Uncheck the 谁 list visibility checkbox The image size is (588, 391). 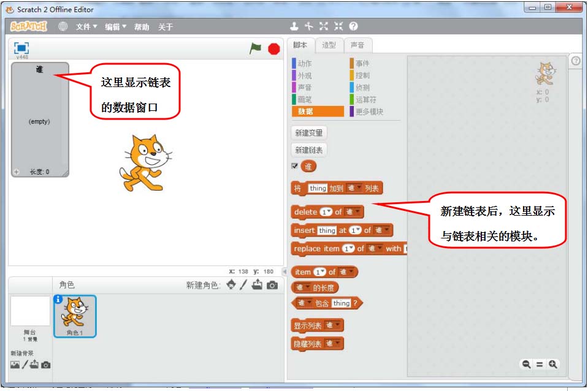(295, 166)
